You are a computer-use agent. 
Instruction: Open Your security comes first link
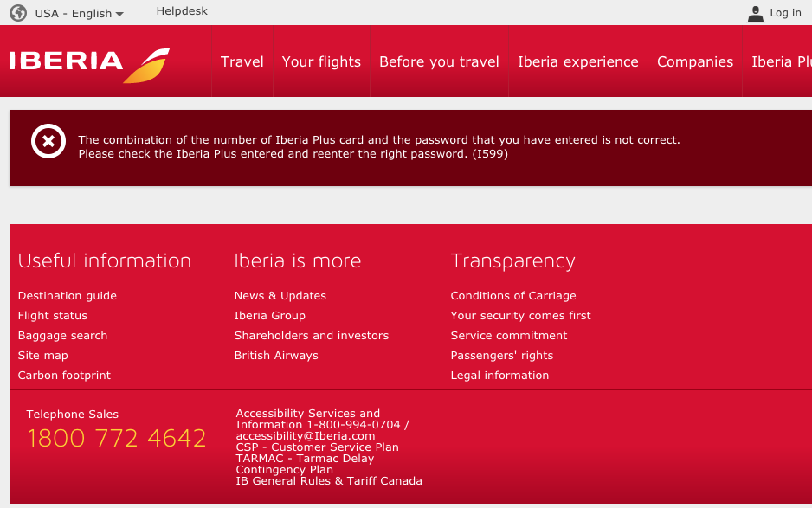[x=520, y=315]
